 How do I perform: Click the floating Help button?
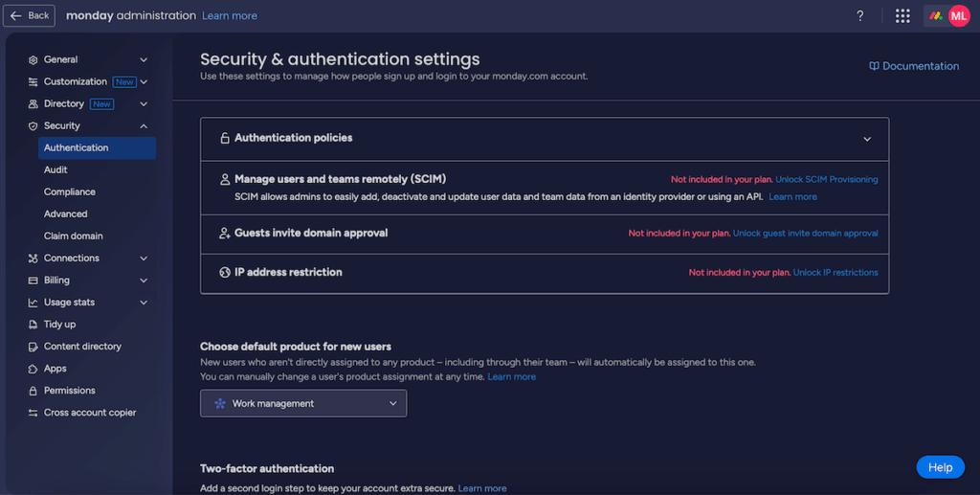(x=940, y=467)
